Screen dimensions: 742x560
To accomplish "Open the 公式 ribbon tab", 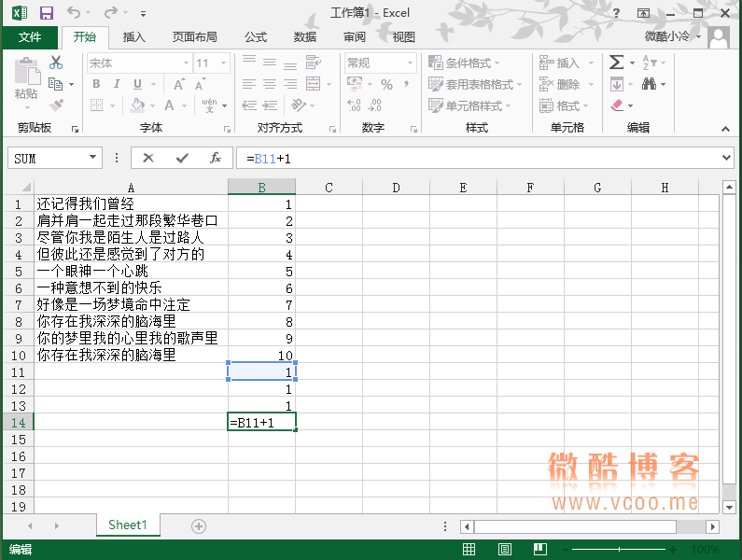I will pos(255,37).
